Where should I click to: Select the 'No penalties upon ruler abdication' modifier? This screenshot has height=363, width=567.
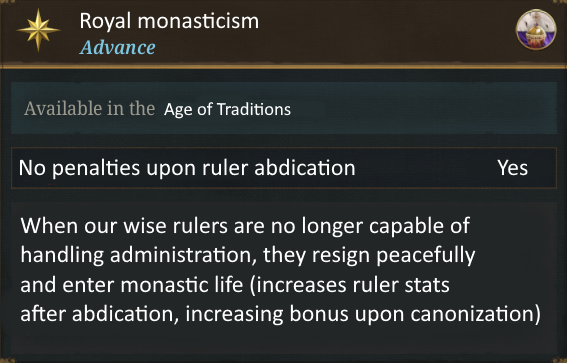(284, 168)
